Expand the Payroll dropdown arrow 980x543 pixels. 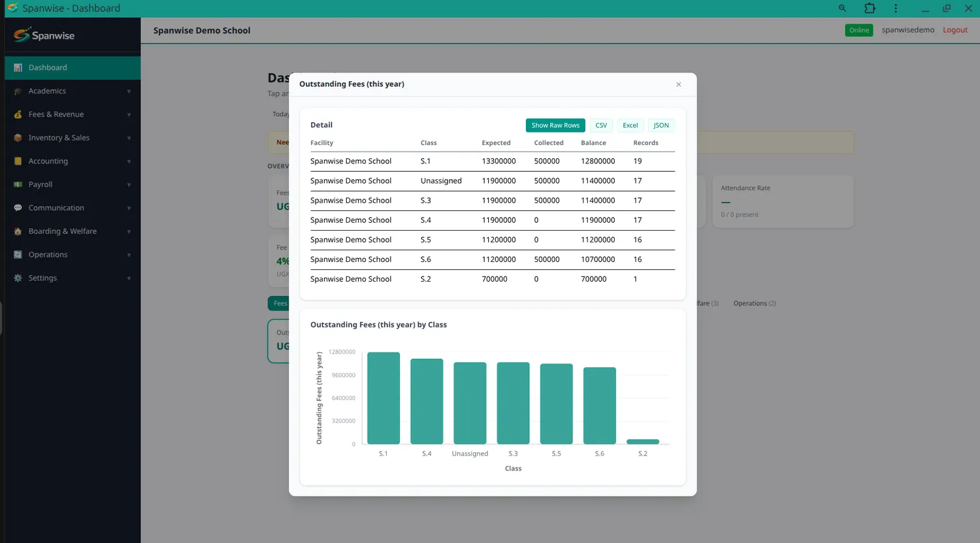click(x=129, y=185)
